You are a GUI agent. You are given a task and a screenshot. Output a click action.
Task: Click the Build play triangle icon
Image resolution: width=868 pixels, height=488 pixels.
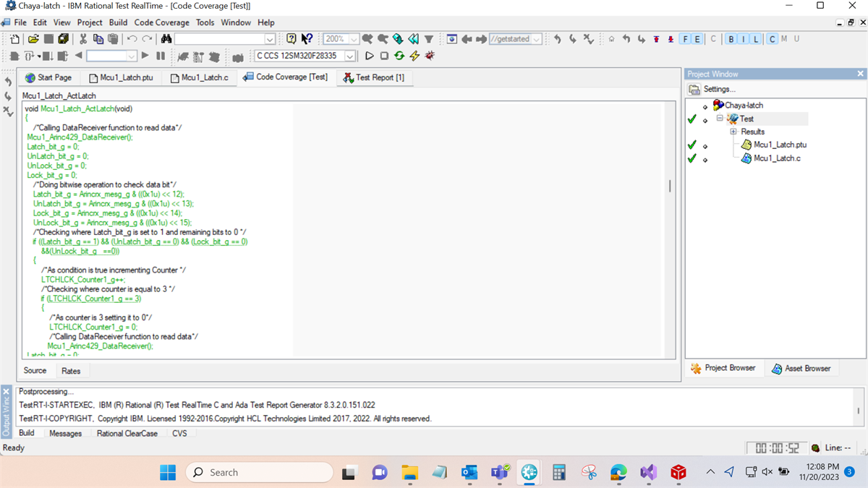click(x=370, y=56)
